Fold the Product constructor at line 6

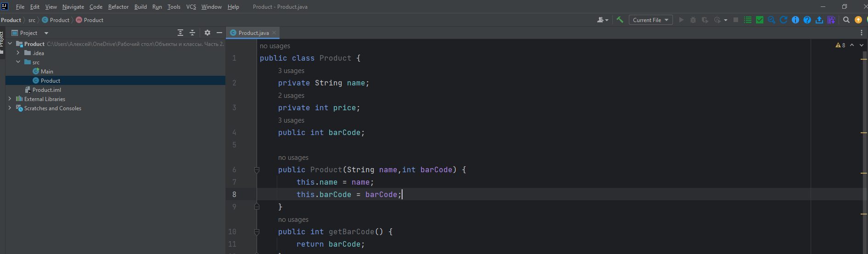pyautogui.click(x=257, y=170)
